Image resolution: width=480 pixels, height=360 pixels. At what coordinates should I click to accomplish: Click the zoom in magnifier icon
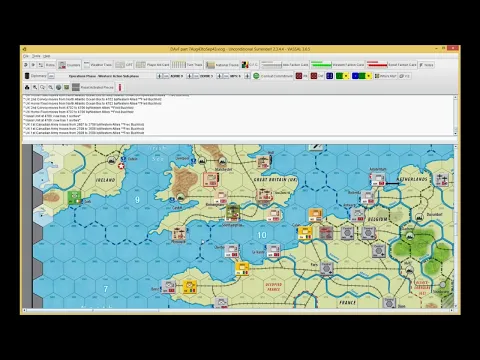(x=35, y=87)
